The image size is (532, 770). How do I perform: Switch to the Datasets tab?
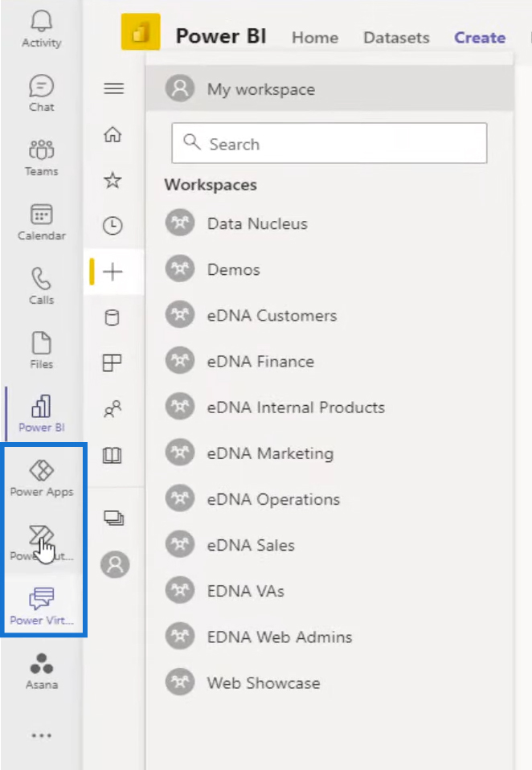[396, 38]
